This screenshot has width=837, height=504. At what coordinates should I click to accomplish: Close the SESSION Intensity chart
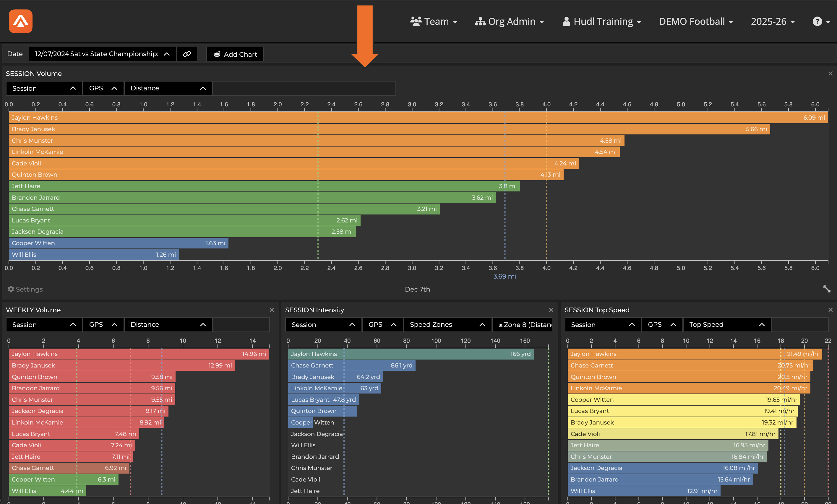coord(551,310)
